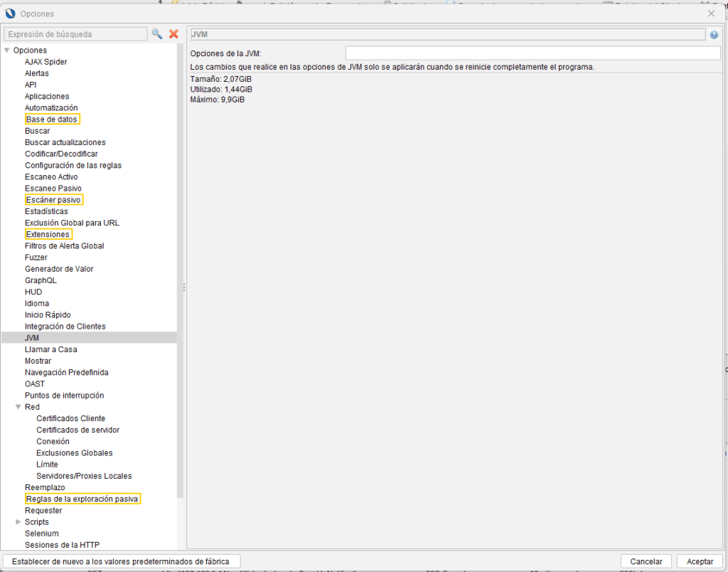
Task: Open the blue help icon for JVM
Action: pyautogui.click(x=714, y=34)
